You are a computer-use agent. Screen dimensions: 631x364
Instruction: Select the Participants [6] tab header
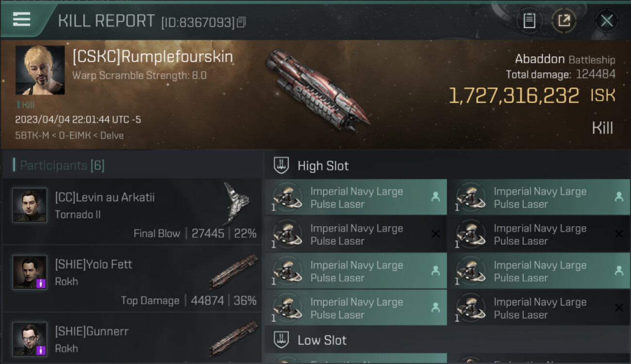[x=62, y=165]
